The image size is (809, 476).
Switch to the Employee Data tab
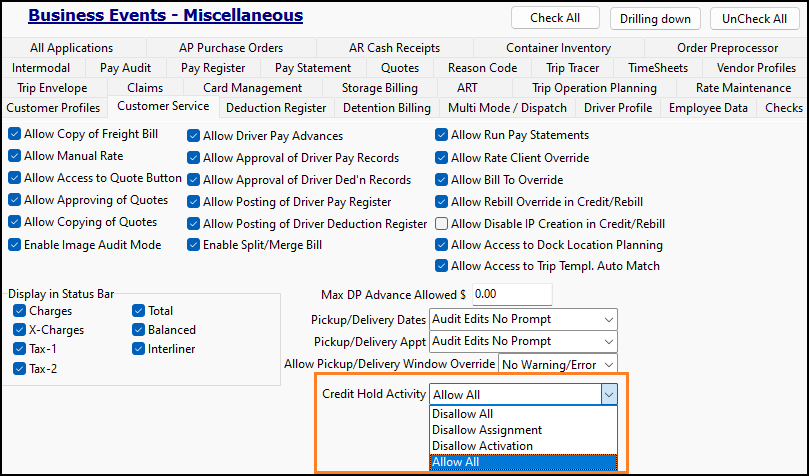coord(708,108)
